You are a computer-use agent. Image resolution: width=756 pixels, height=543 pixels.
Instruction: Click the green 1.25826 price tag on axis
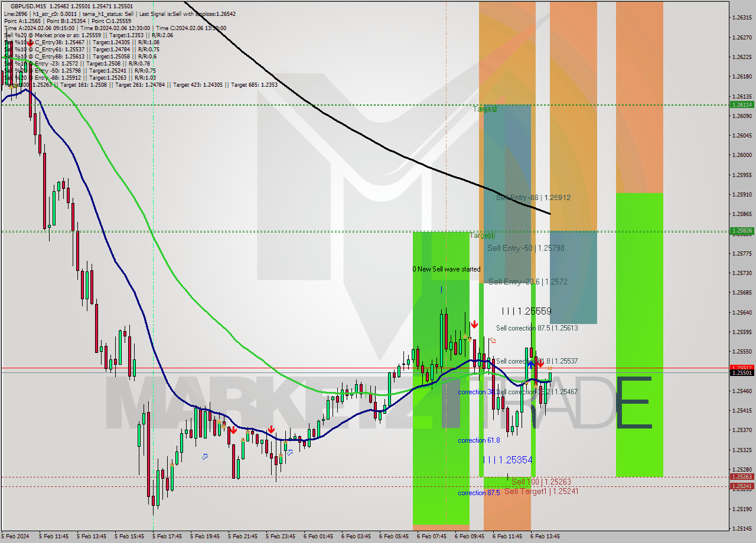click(742, 231)
